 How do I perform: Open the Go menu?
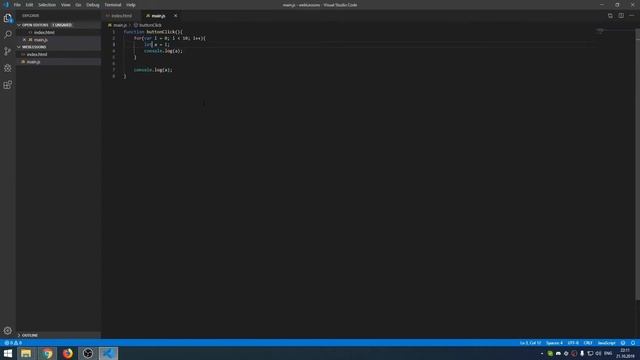click(78, 5)
